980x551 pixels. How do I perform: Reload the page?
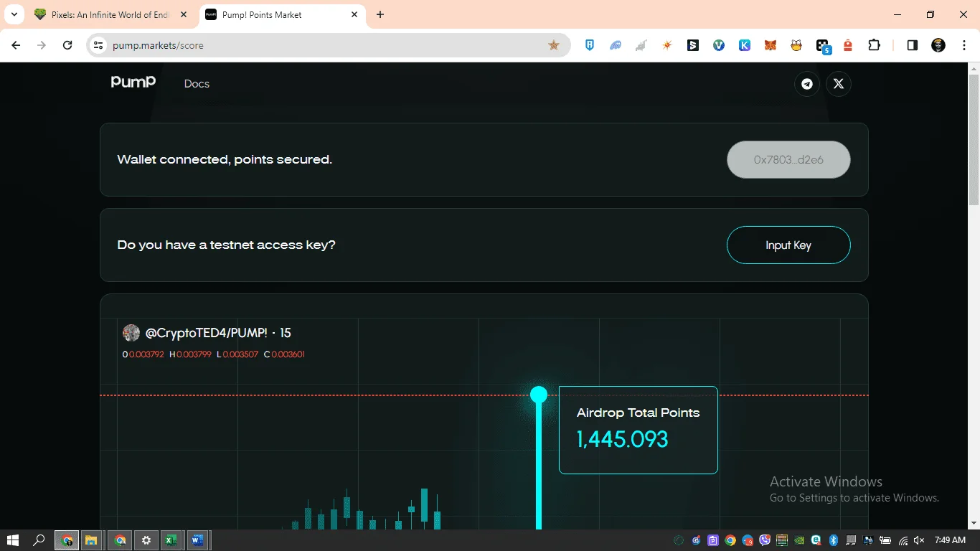(67, 45)
